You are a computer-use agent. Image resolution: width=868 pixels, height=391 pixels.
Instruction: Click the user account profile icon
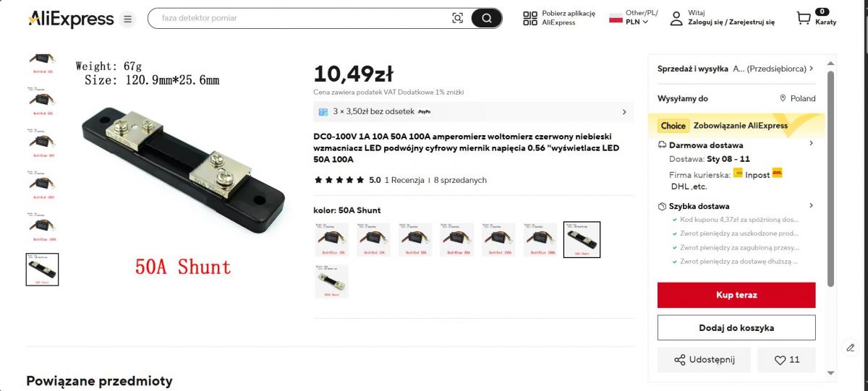pyautogui.click(x=676, y=18)
